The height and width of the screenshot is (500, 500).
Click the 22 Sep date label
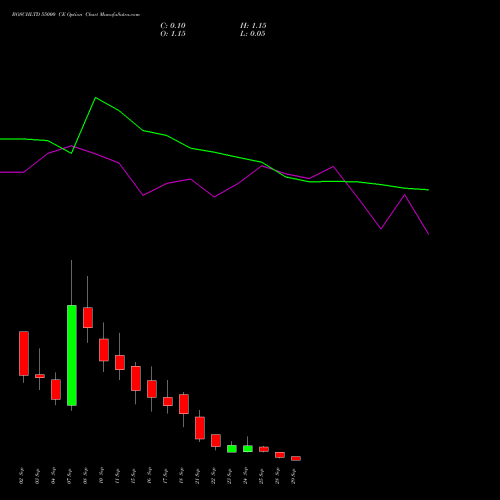click(x=214, y=476)
